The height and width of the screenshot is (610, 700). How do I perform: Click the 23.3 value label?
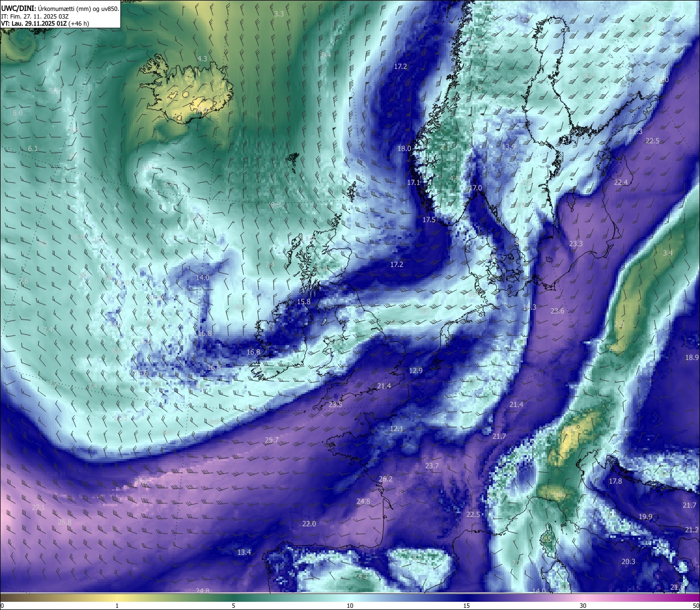[576, 244]
